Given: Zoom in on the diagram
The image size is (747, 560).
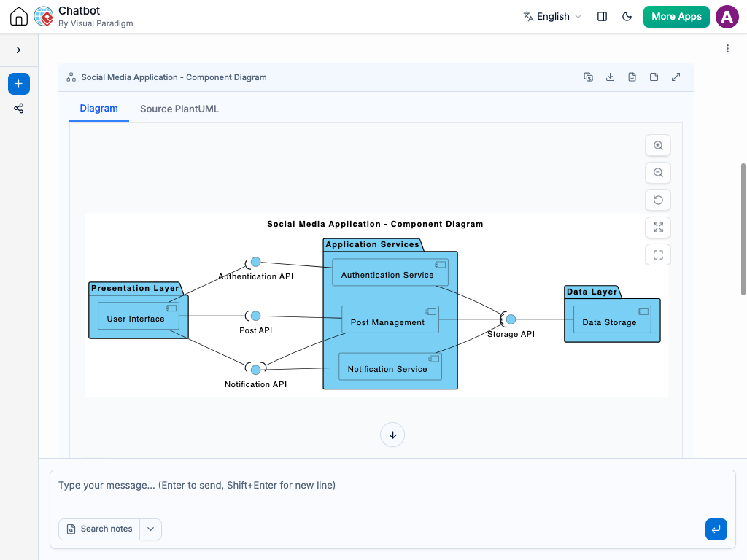Looking at the screenshot, I should (658, 145).
